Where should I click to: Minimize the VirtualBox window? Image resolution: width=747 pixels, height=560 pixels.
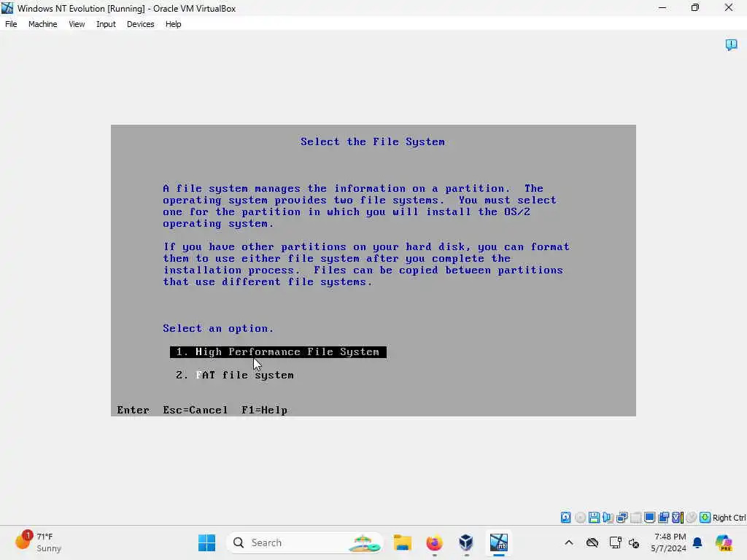pos(662,8)
